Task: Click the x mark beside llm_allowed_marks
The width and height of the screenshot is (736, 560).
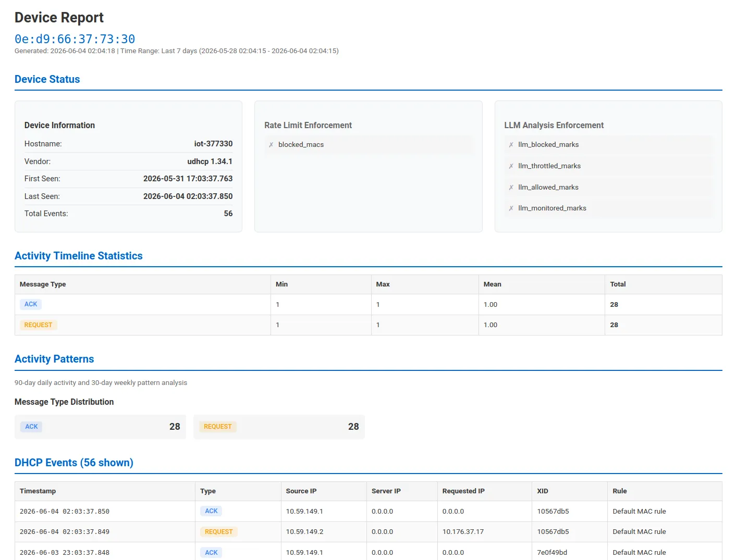Action: (511, 188)
